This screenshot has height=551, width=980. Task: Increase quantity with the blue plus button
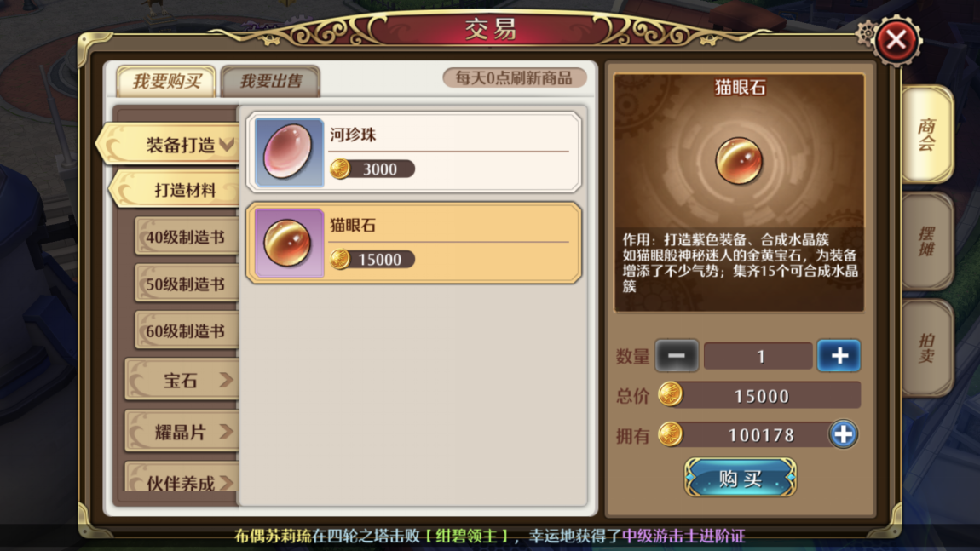tap(839, 355)
